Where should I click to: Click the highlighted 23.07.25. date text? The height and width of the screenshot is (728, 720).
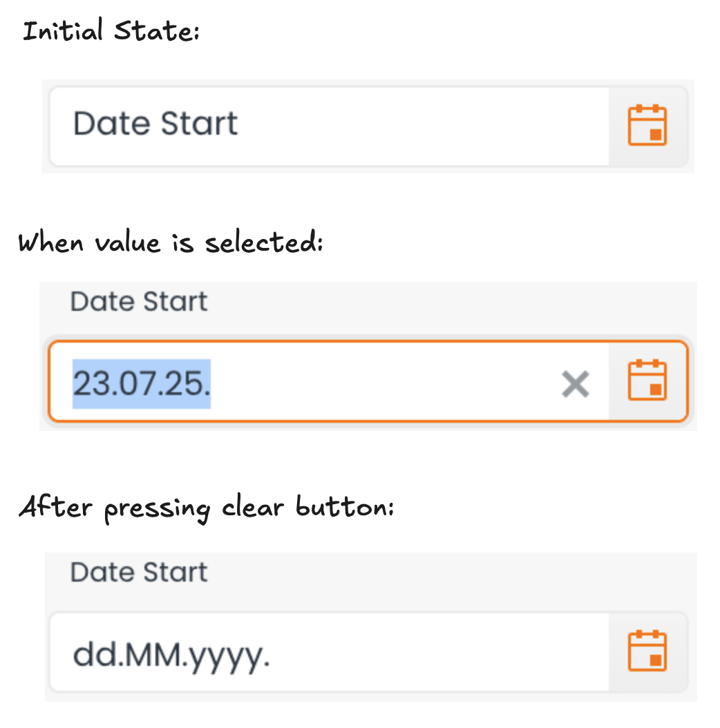coord(142,383)
